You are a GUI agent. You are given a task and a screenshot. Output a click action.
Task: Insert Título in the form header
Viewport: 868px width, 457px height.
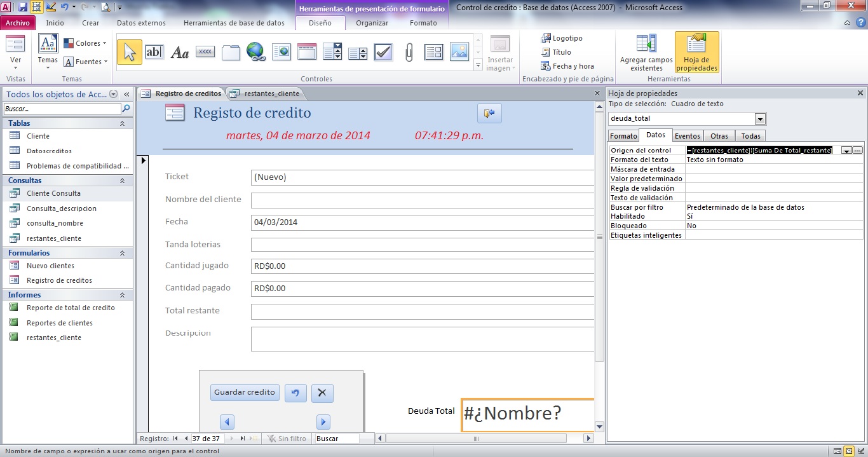[556, 52]
